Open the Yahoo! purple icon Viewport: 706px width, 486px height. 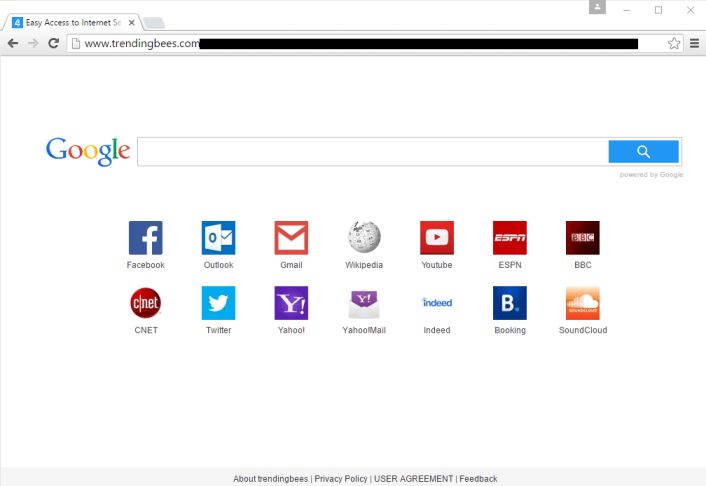(x=291, y=303)
